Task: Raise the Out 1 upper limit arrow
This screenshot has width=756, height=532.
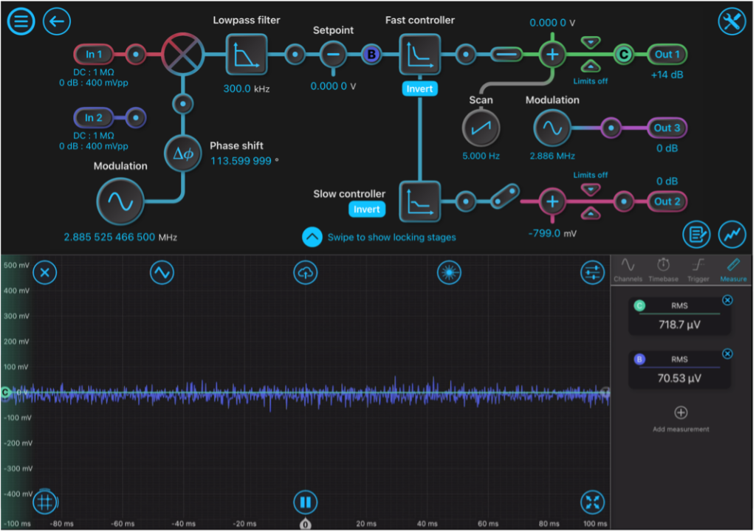Action: pos(591,43)
